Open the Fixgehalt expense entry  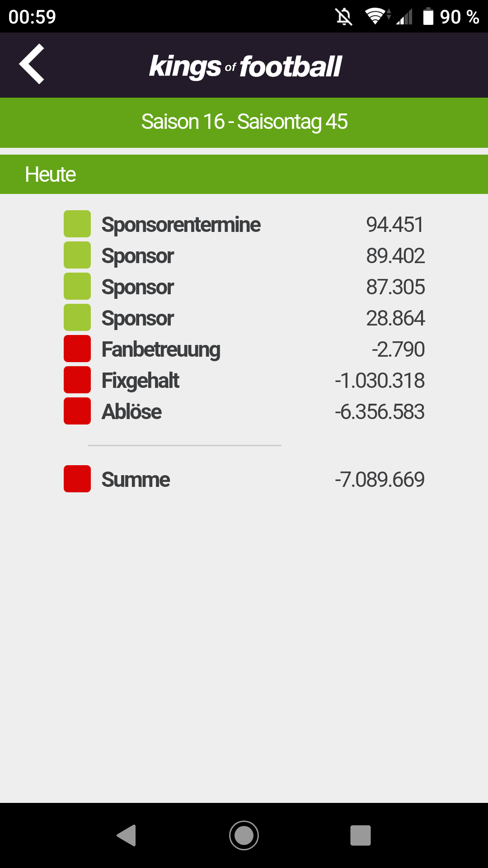pos(244,380)
